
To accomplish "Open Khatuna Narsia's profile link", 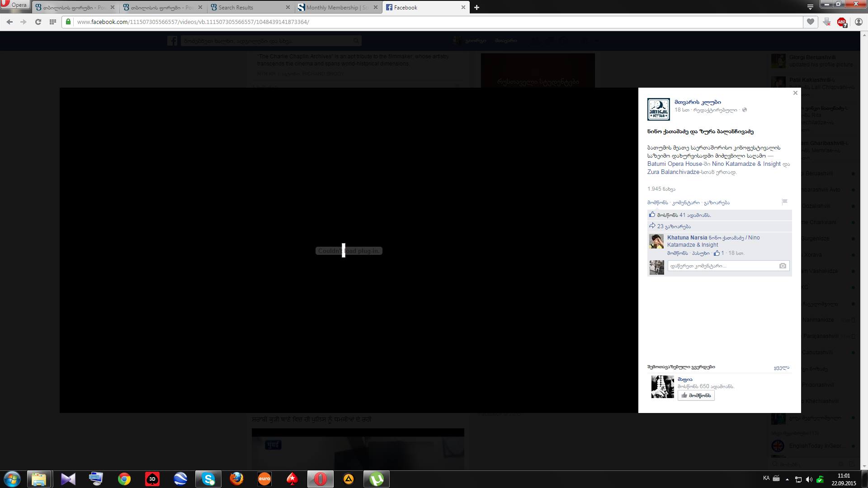I will pyautogui.click(x=687, y=238).
